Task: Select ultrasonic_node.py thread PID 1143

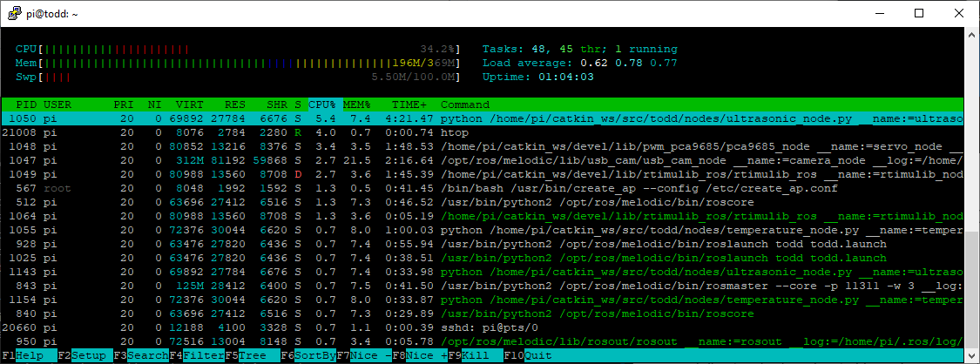Action: point(482,273)
